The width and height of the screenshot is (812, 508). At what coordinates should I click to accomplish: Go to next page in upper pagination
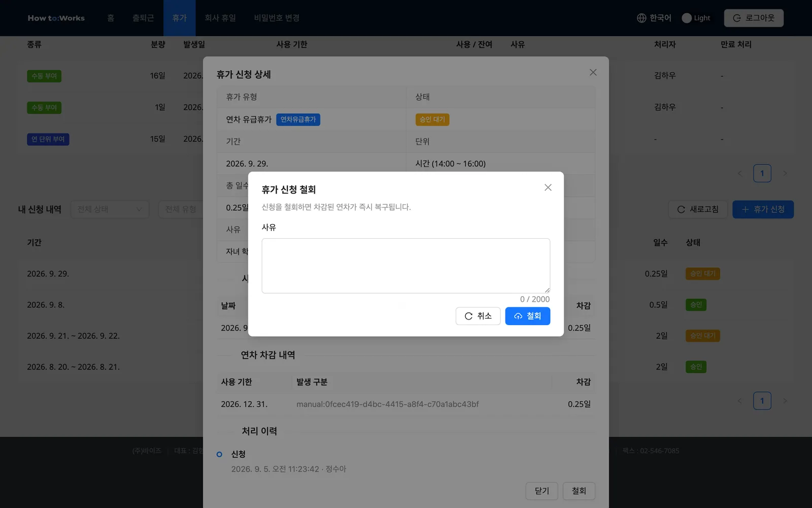(x=785, y=173)
